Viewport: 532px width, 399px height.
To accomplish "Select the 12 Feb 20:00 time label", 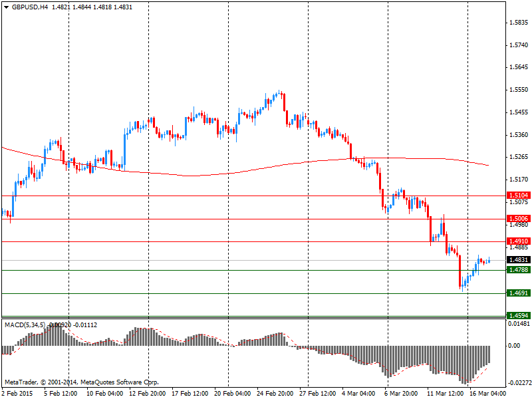I will coord(148,394).
